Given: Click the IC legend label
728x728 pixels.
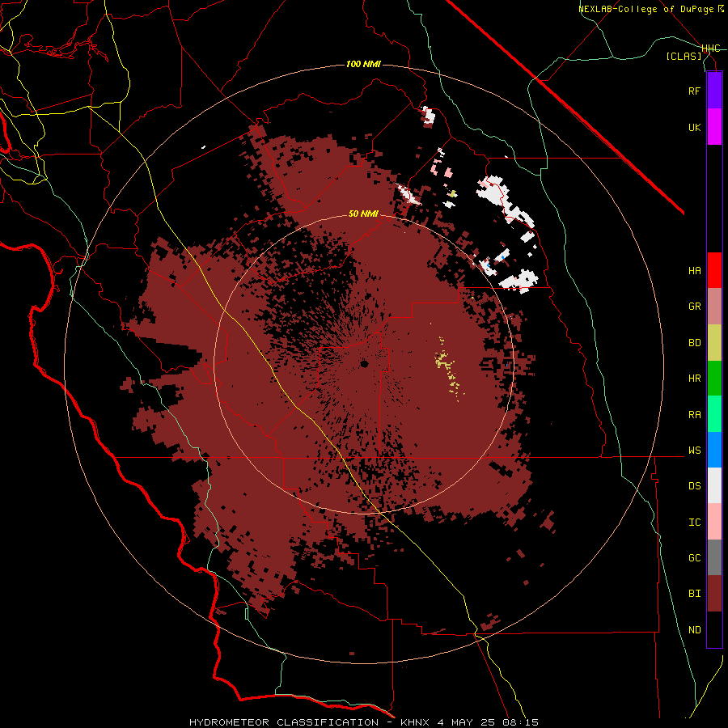Looking at the screenshot, I should pos(694,523).
